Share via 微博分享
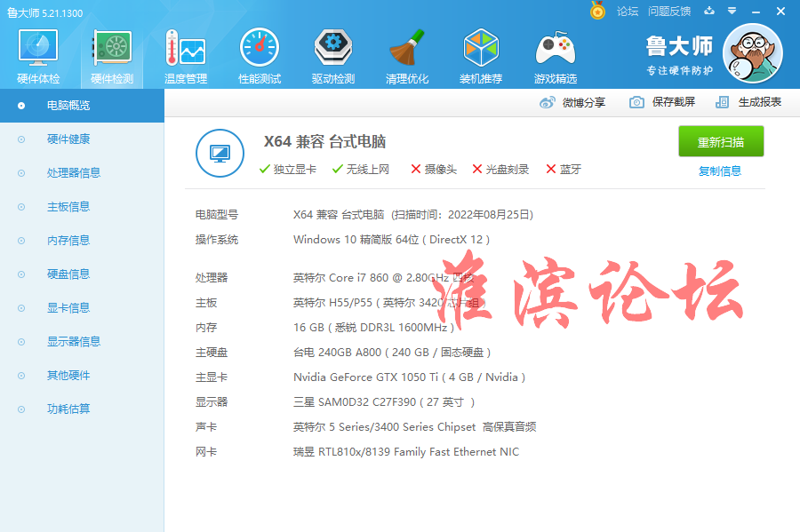 point(583,102)
